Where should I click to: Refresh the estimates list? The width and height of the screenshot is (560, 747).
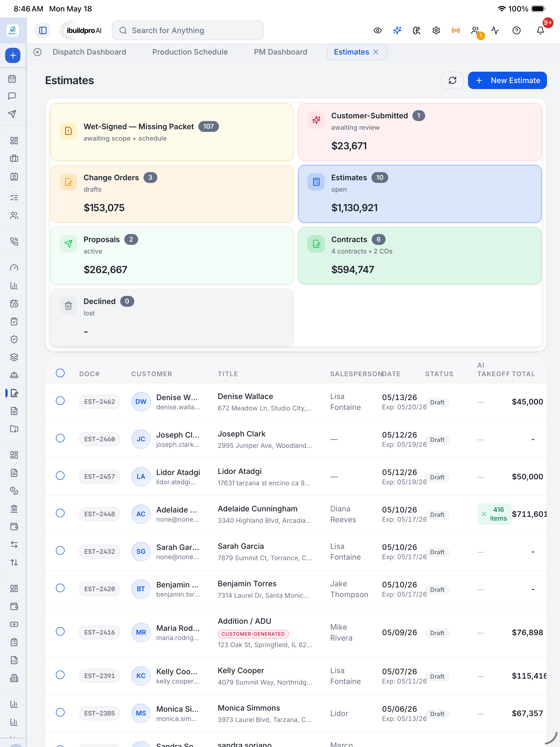click(452, 80)
